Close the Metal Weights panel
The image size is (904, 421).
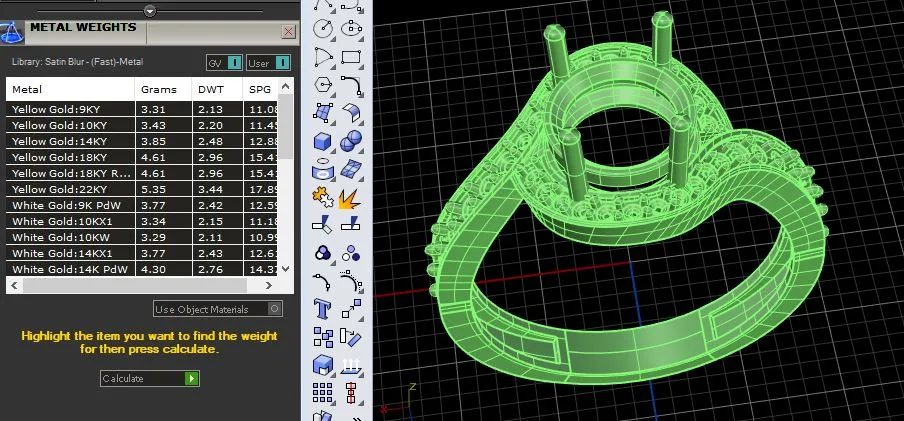(x=289, y=32)
